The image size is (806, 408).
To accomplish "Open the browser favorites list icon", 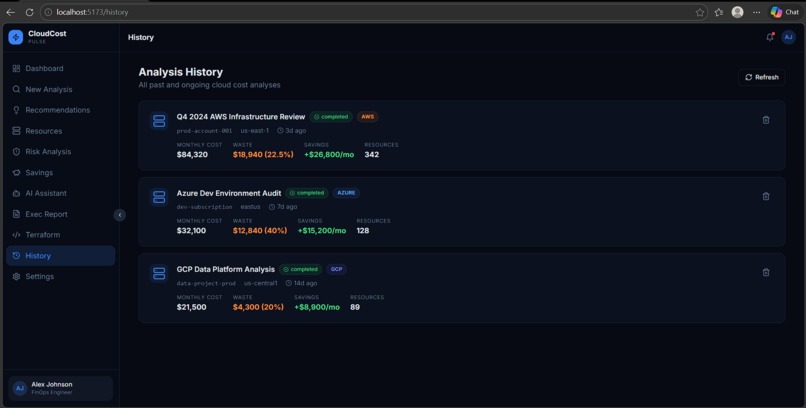I will (719, 12).
